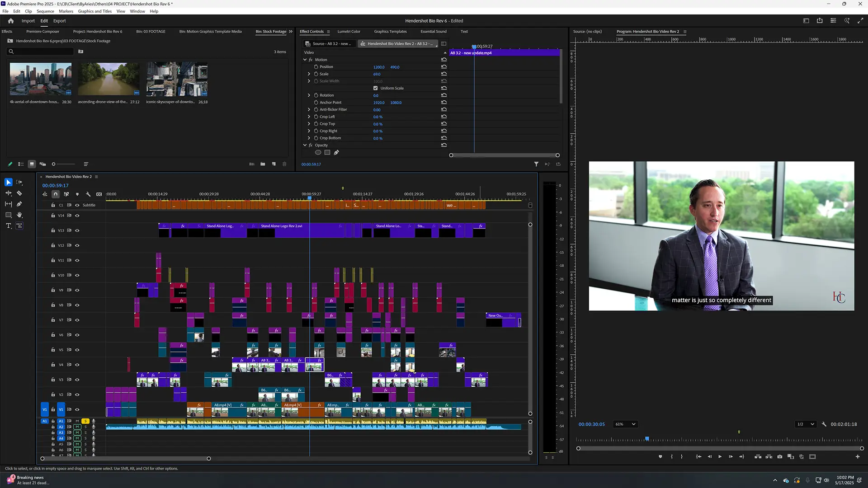Screen dimensions: 868x488
Task: Select the Hand tool
Action: [19, 215]
